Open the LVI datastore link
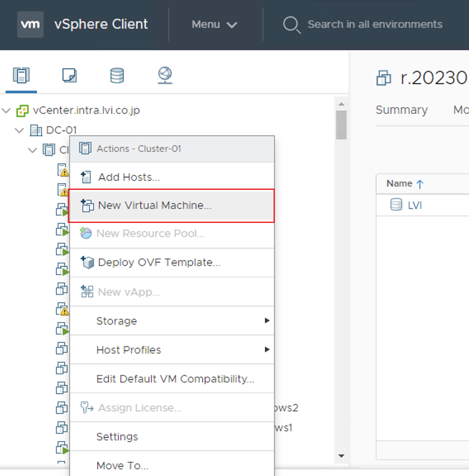 coord(415,205)
